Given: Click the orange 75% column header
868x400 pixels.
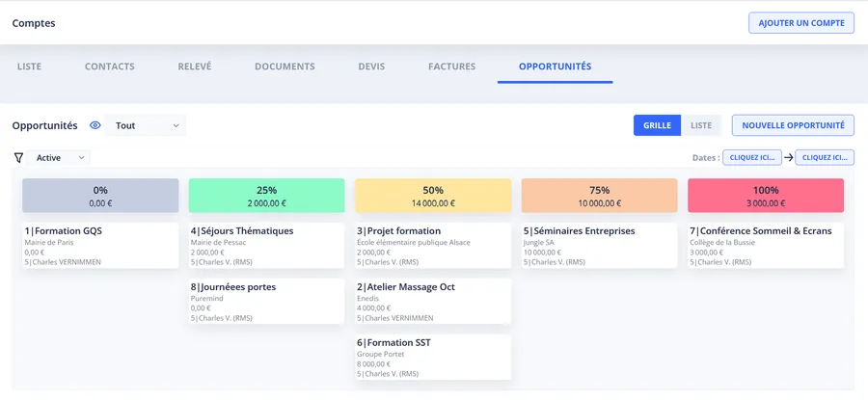Looking at the screenshot, I should pos(600,196).
